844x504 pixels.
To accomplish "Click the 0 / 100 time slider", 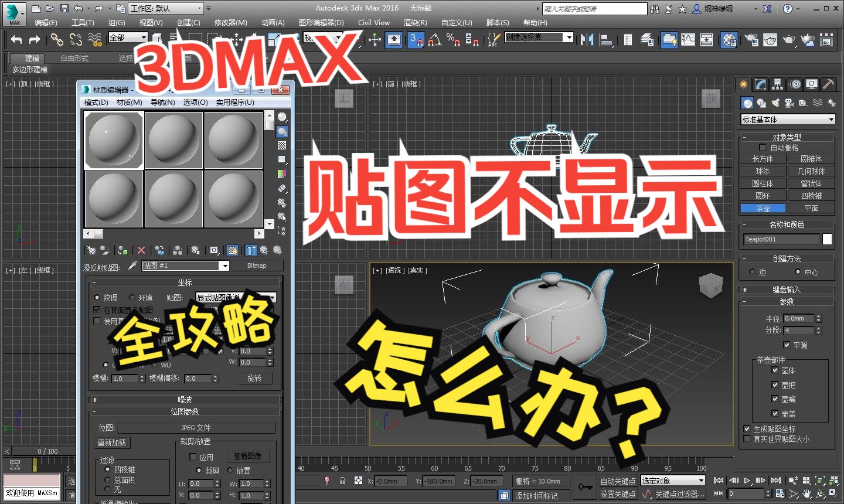I will pos(48,451).
